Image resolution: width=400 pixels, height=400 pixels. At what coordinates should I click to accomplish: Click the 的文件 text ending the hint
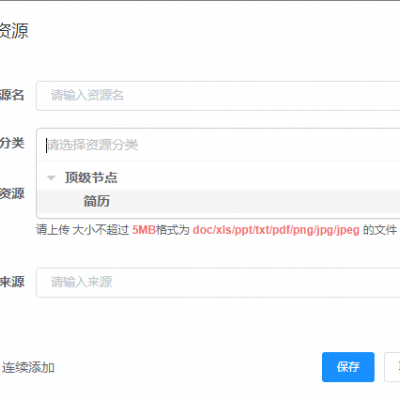(380, 230)
